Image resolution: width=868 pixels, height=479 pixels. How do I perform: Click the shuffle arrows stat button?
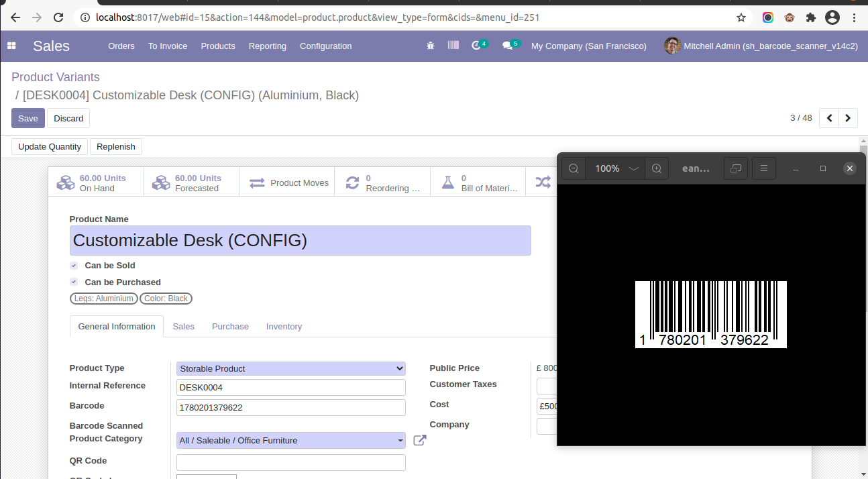(x=542, y=182)
